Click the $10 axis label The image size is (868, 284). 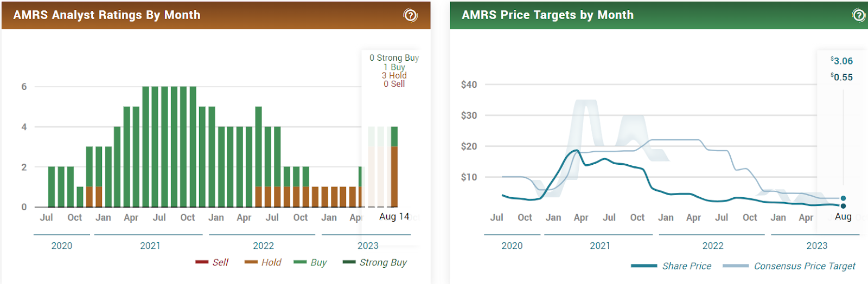click(x=469, y=177)
